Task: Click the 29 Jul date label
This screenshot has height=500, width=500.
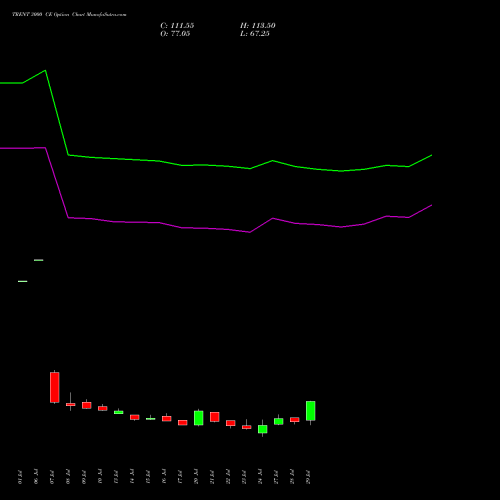Action: click(308, 477)
